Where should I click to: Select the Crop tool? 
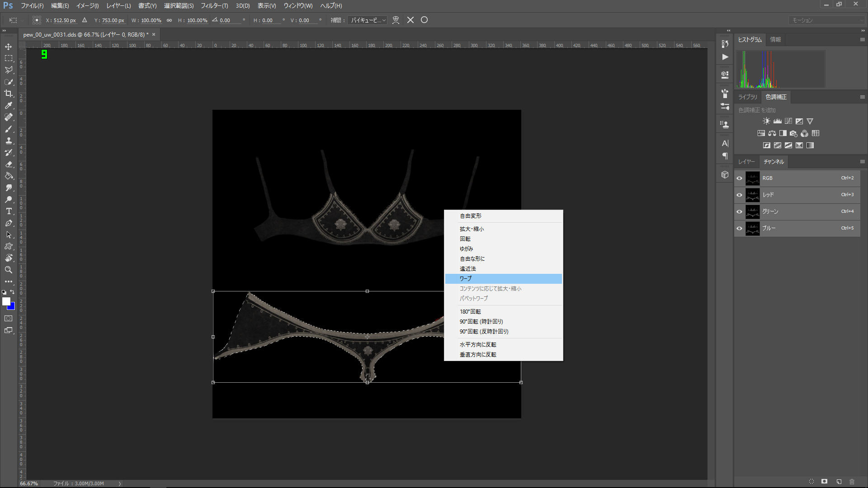click(x=9, y=94)
